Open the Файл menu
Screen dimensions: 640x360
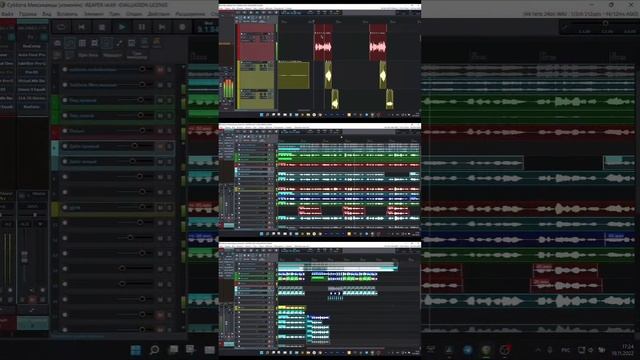(x=7, y=14)
